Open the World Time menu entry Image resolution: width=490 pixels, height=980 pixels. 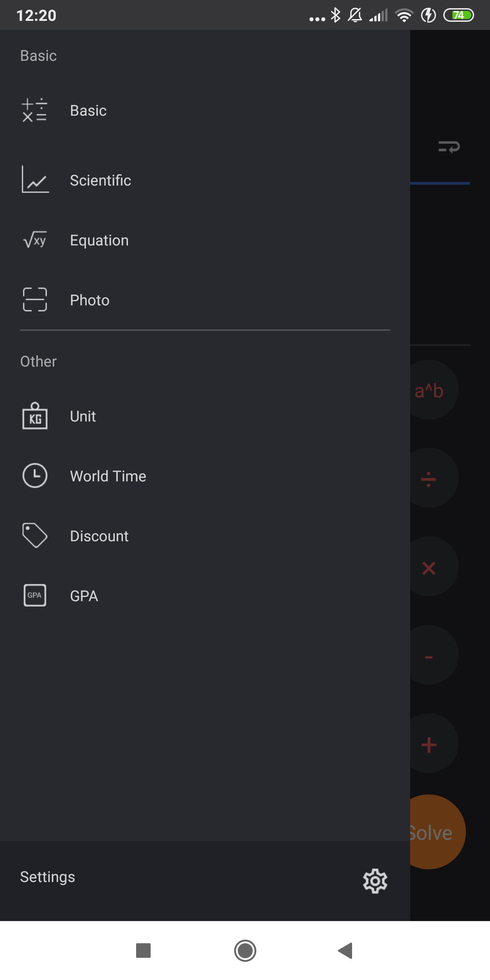(108, 476)
